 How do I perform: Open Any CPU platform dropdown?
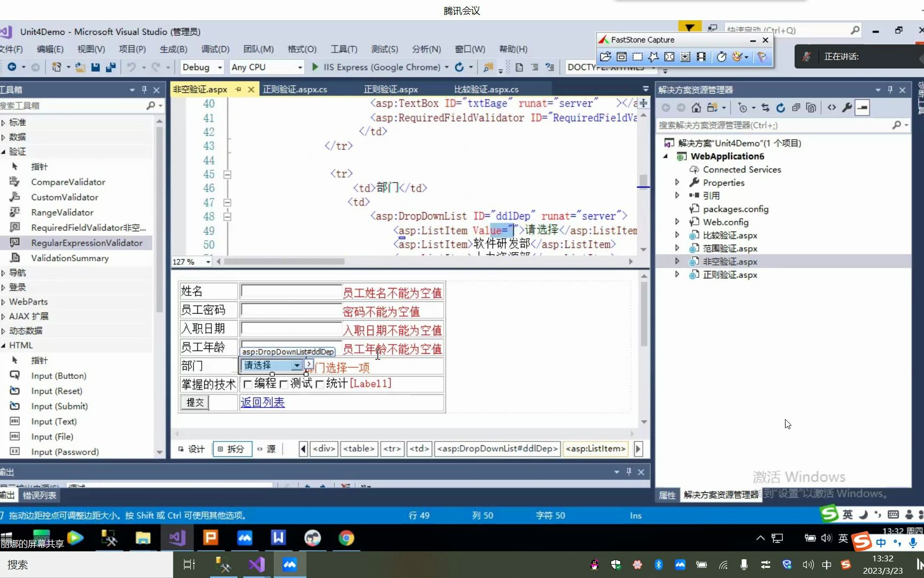pyautogui.click(x=300, y=67)
